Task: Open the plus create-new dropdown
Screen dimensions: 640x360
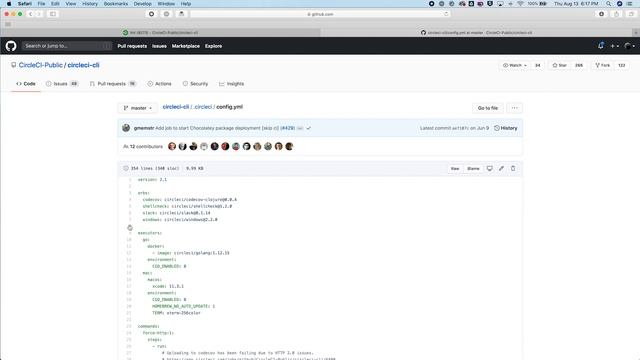Action: (614, 46)
